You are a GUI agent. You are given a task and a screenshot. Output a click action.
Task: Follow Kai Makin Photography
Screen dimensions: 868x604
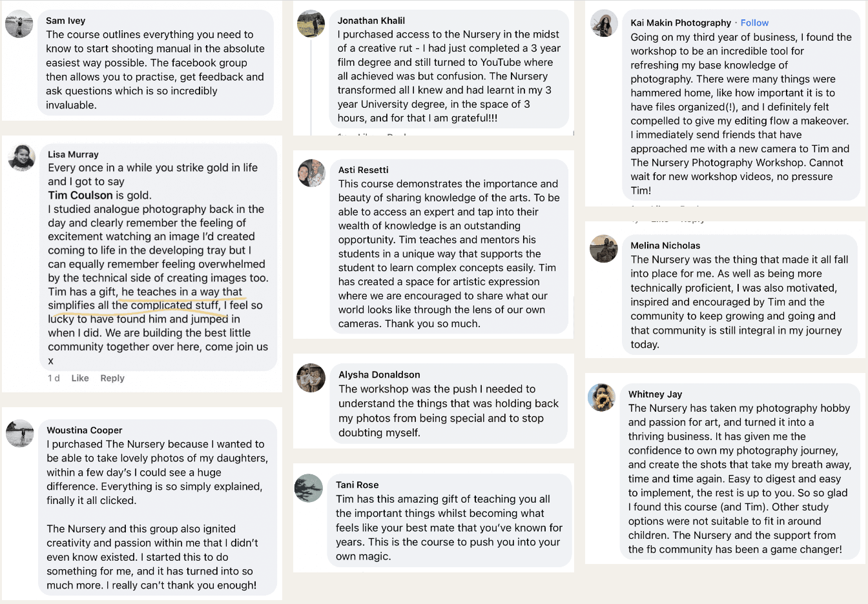pyautogui.click(x=754, y=23)
